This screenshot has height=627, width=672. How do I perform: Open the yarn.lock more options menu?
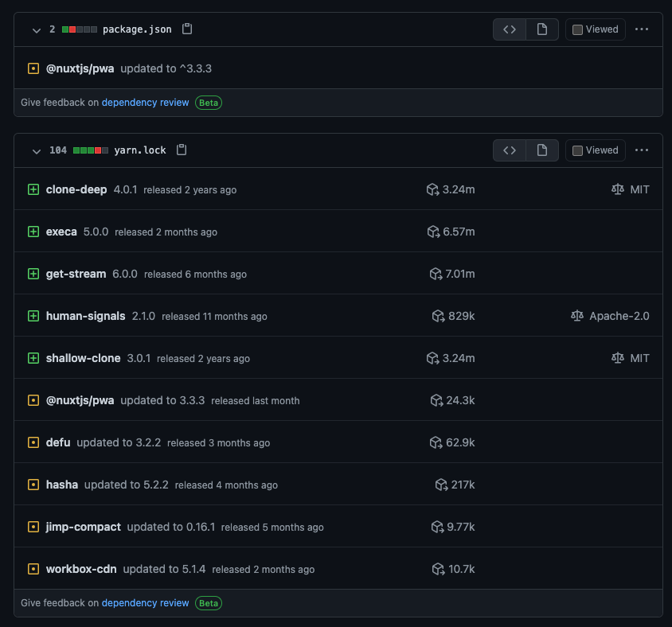[x=642, y=150]
